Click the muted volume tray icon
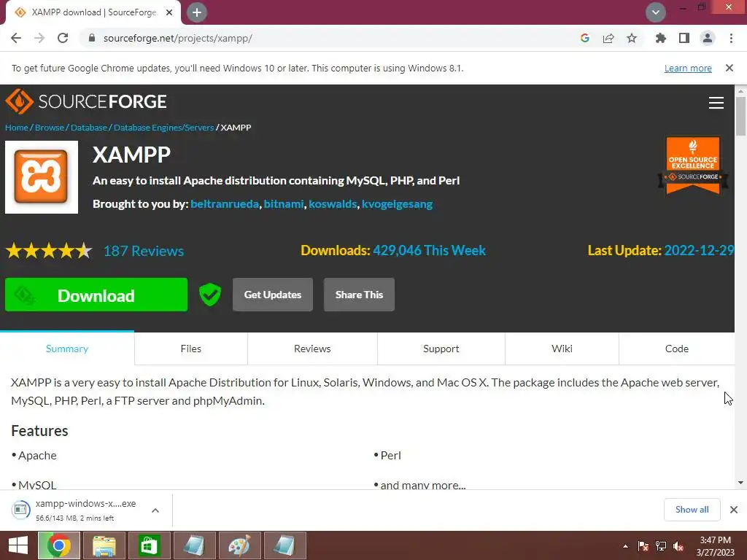 678,546
